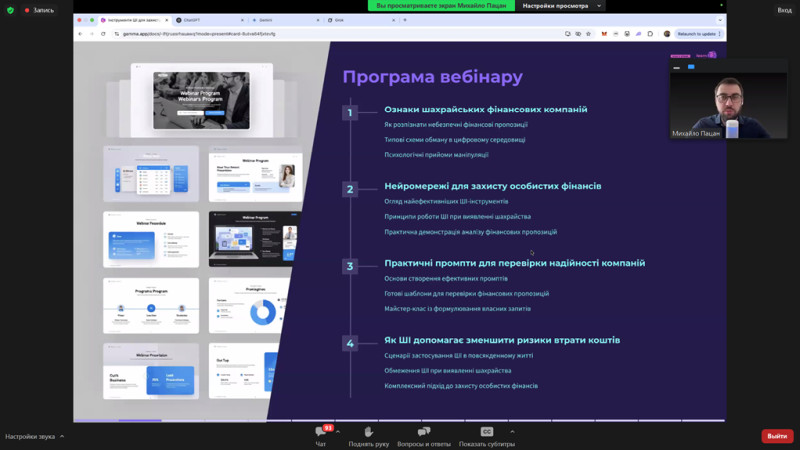Toggle Show subtitles CC button

tap(487, 432)
